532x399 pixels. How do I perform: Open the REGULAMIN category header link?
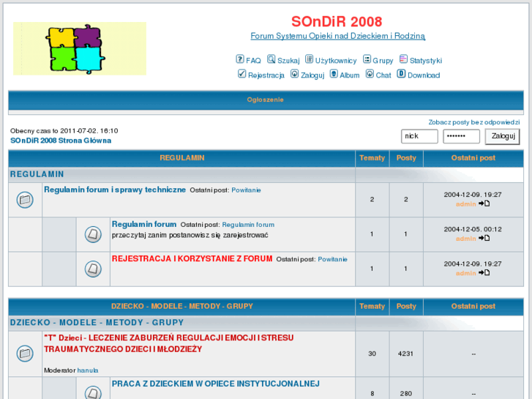click(182, 158)
